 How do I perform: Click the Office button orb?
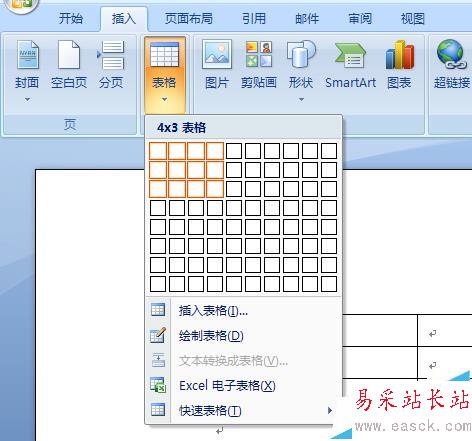pyautogui.click(x=21, y=5)
